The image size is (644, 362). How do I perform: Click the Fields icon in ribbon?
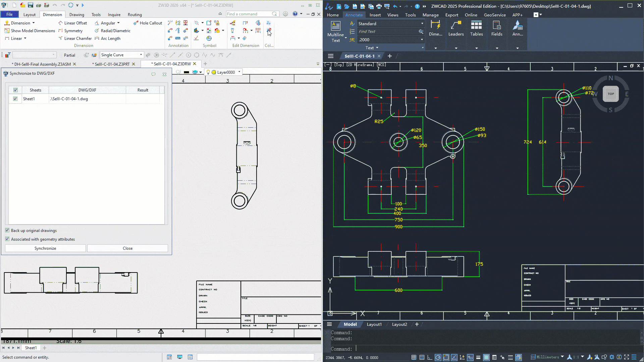click(497, 28)
